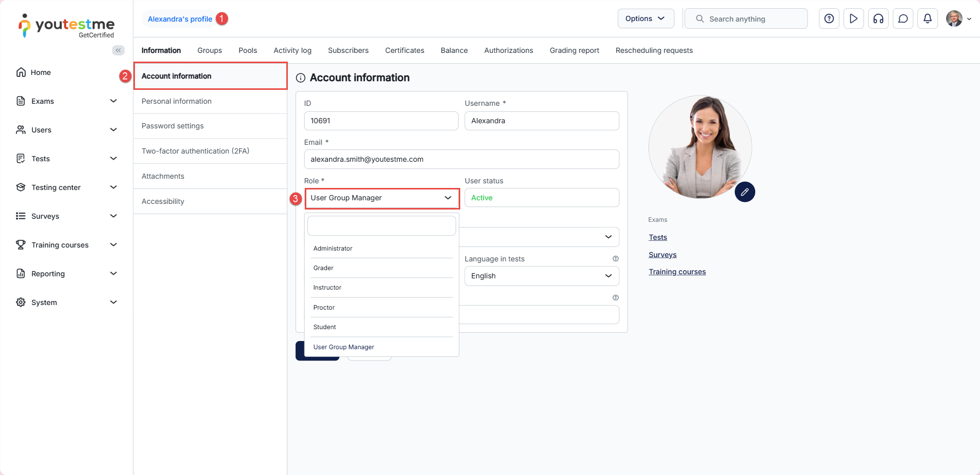Click the help question mark icon
Viewport: 980px width, 475px height.
point(829,18)
